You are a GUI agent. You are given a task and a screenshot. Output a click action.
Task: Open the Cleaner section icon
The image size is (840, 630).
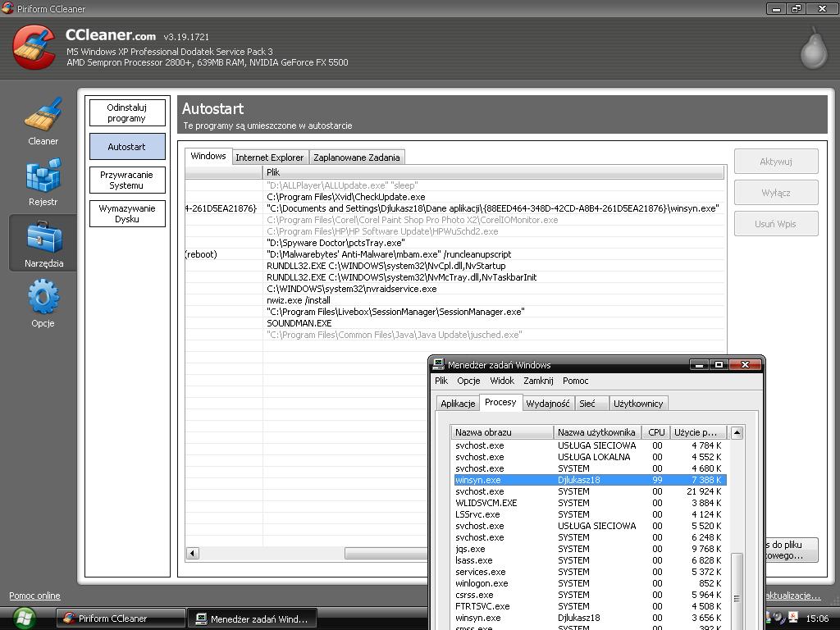click(x=43, y=116)
